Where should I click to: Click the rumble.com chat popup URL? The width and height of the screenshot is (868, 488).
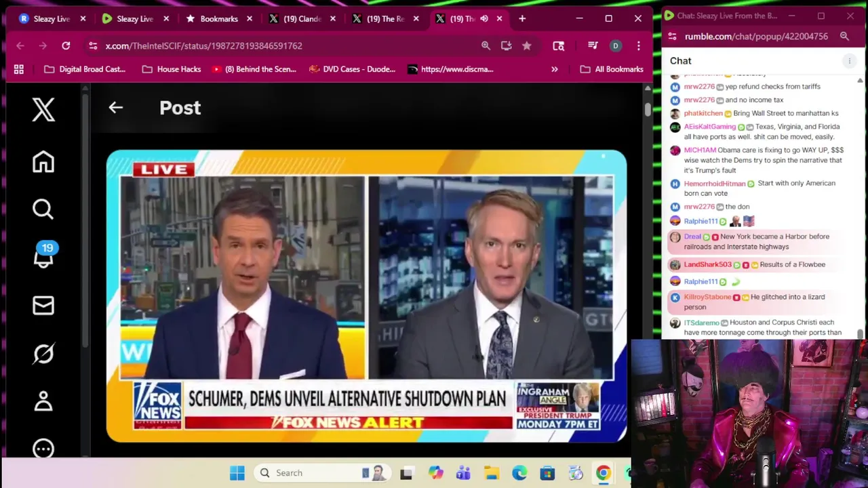[x=756, y=37]
